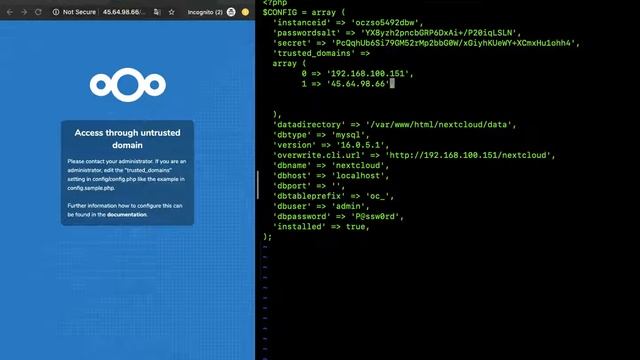This screenshot has width=640, height=360.
Task: Click the yellow circle icon in browser toolbar
Action: click(245, 12)
